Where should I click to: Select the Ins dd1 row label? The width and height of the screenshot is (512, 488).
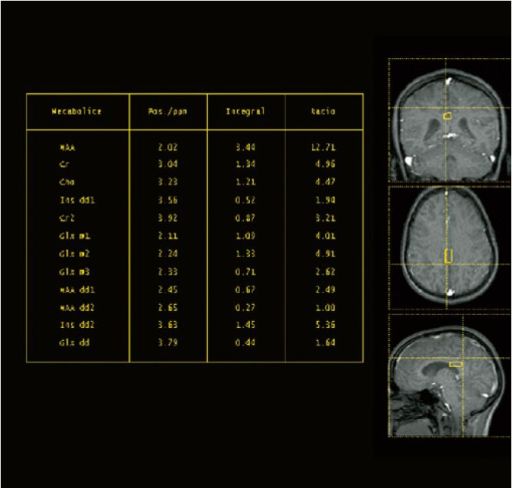tap(77, 200)
